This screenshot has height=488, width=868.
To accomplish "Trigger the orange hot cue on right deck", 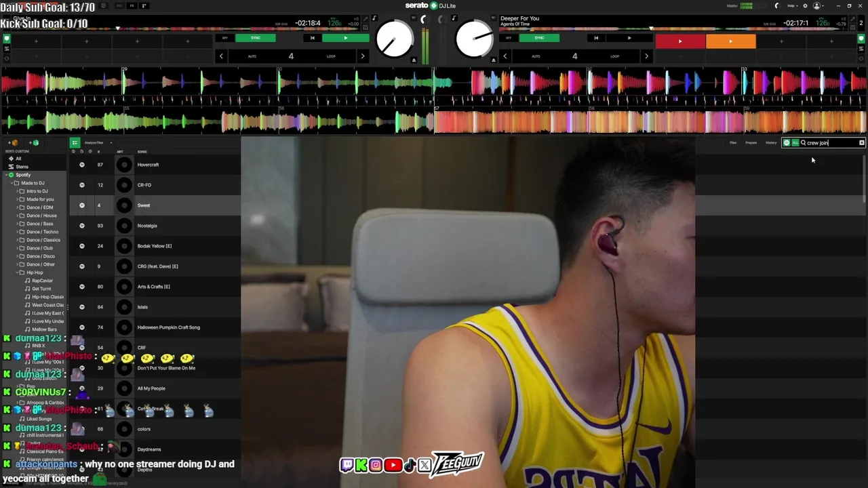I will pyautogui.click(x=730, y=41).
